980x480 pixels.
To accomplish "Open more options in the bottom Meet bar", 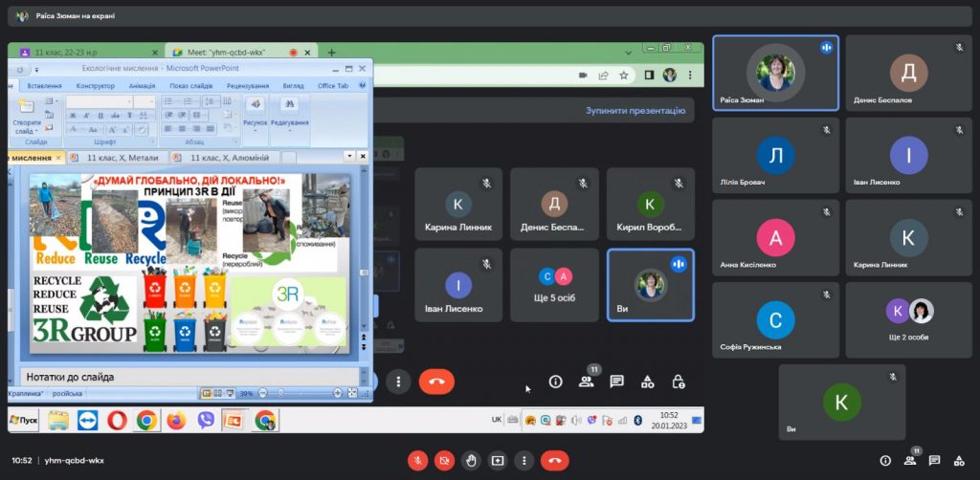I will (523, 461).
